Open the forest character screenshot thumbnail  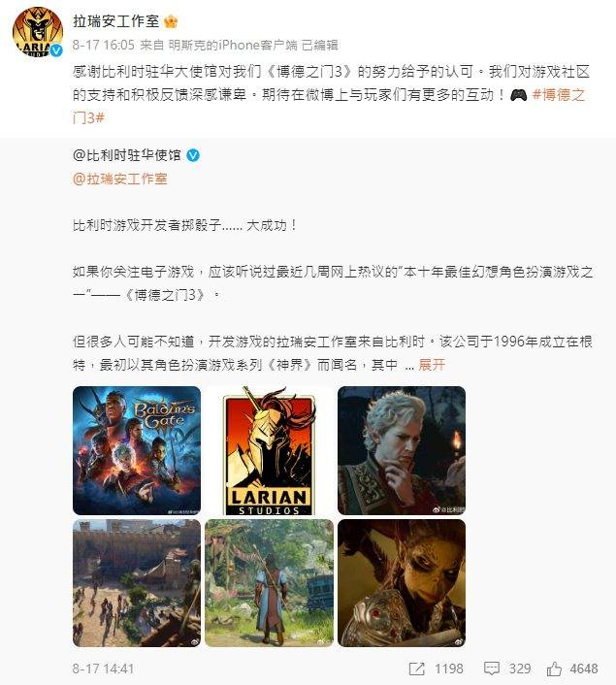click(269, 583)
